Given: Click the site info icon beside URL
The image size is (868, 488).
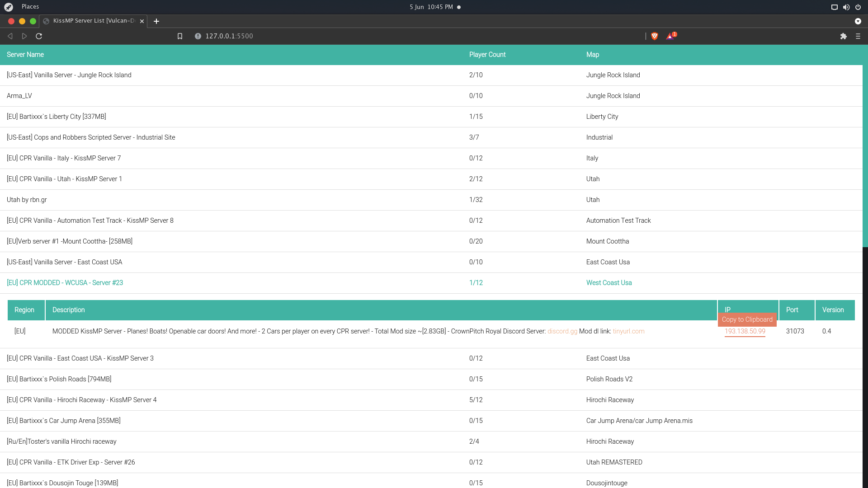Looking at the screenshot, I should click(198, 36).
